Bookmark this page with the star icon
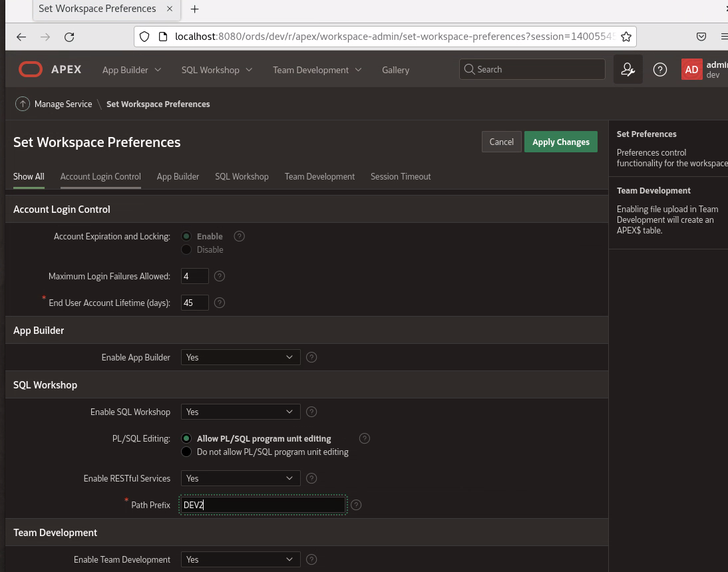The height and width of the screenshot is (572, 728). (x=626, y=37)
